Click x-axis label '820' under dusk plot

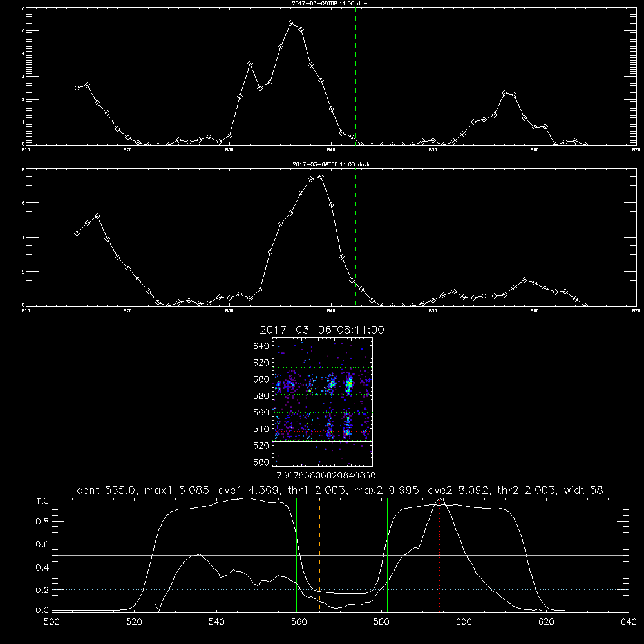tap(128, 311)
